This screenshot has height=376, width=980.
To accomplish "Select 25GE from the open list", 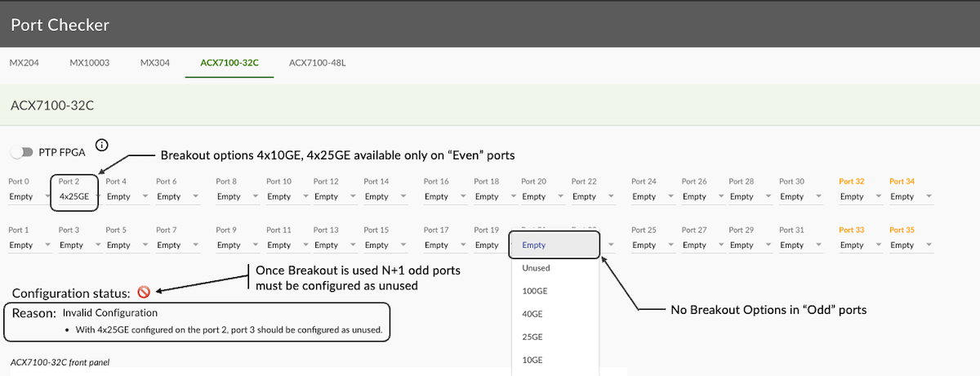I will coord(555,337).
